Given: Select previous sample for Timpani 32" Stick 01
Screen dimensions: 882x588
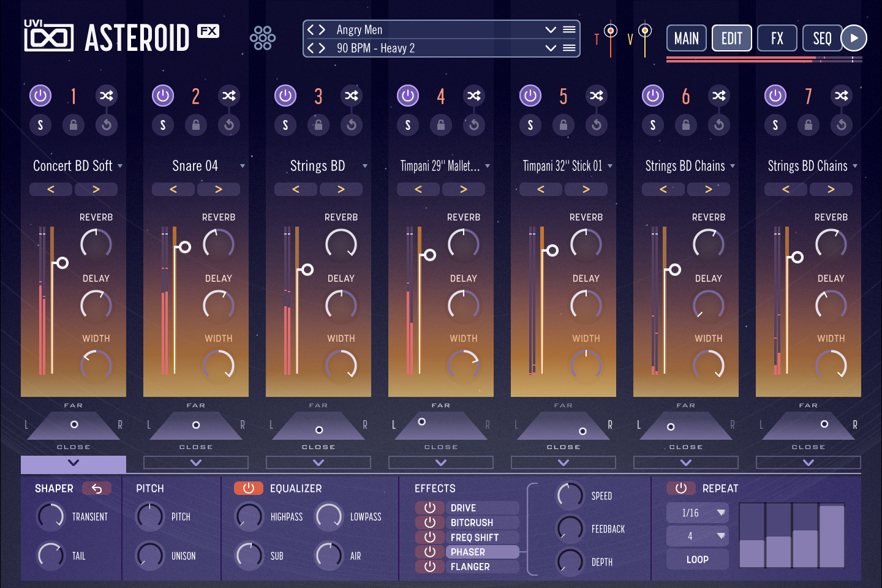Looking at the screenshot, I should pyautogui.click(x=541, y=189).
